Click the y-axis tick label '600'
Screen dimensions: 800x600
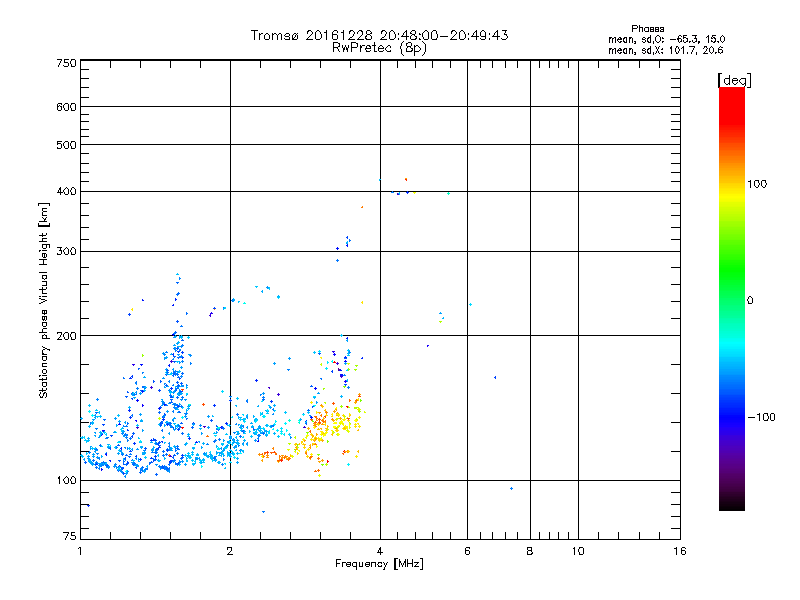tap(66, 107)
